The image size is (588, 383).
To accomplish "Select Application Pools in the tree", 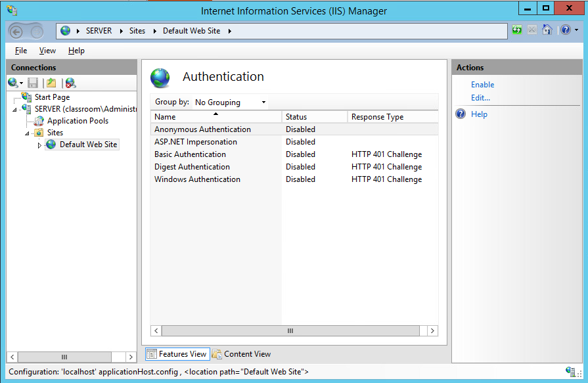I will pyautogui.click(x=78, y=121).
